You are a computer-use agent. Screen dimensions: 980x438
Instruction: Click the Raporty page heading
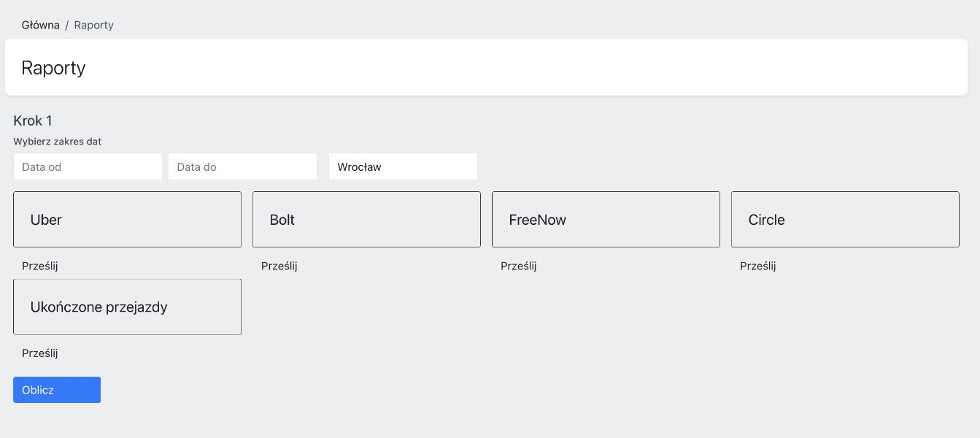click(x=53, y=68)
